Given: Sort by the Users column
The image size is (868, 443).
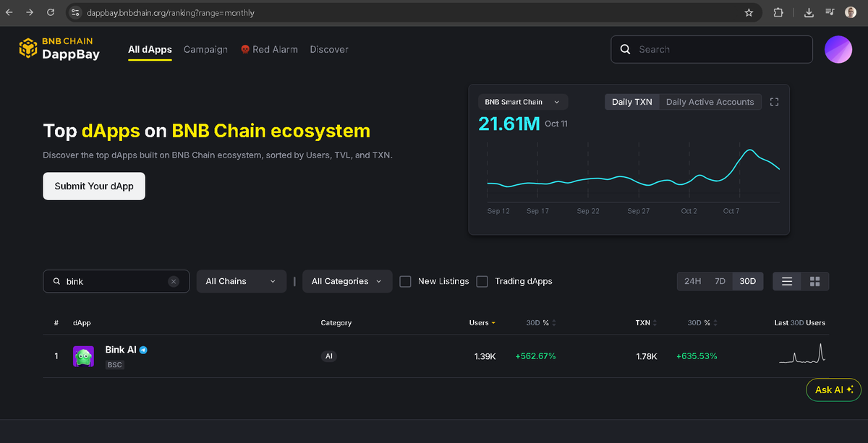Looking at the screenshot, I should [482, 323].
